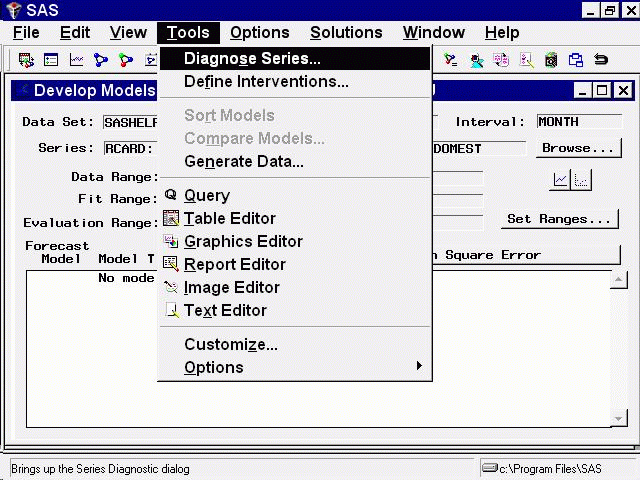Click the SAS application icon in title bar
The width and height of the screenshot is (640, 480).
coord(13,10)
